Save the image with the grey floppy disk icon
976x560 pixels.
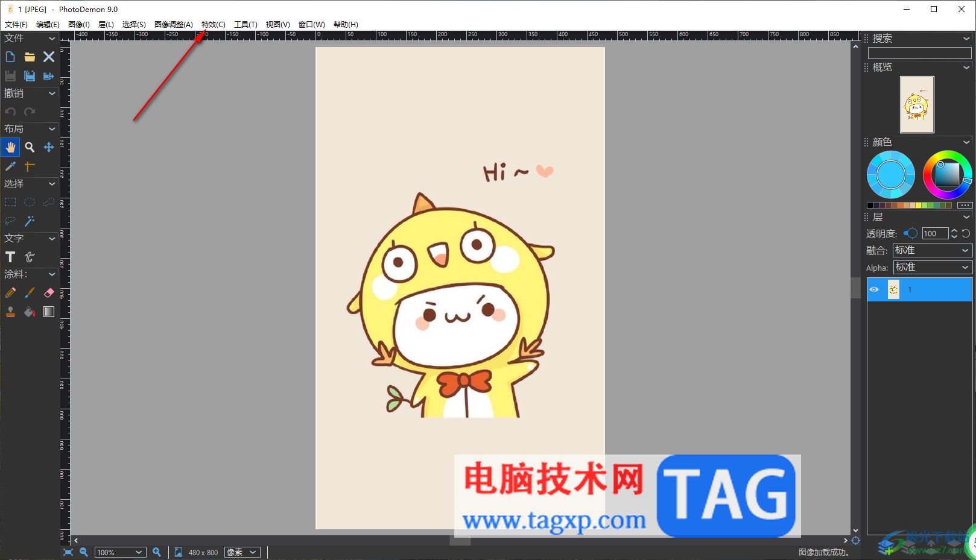click(x=10, y=76)
